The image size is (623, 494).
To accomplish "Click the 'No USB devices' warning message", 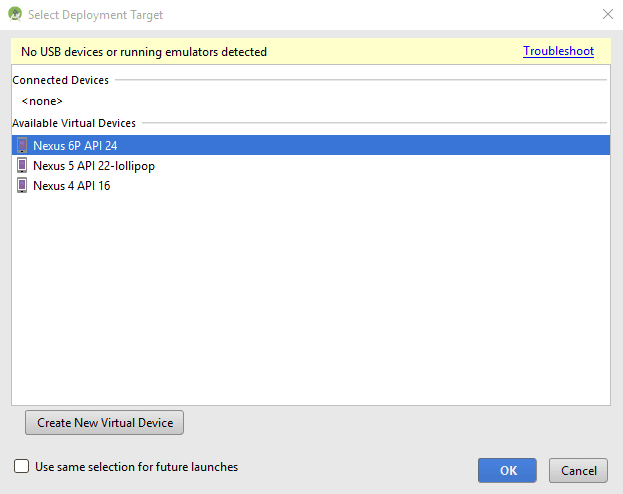I will (144, 52).
